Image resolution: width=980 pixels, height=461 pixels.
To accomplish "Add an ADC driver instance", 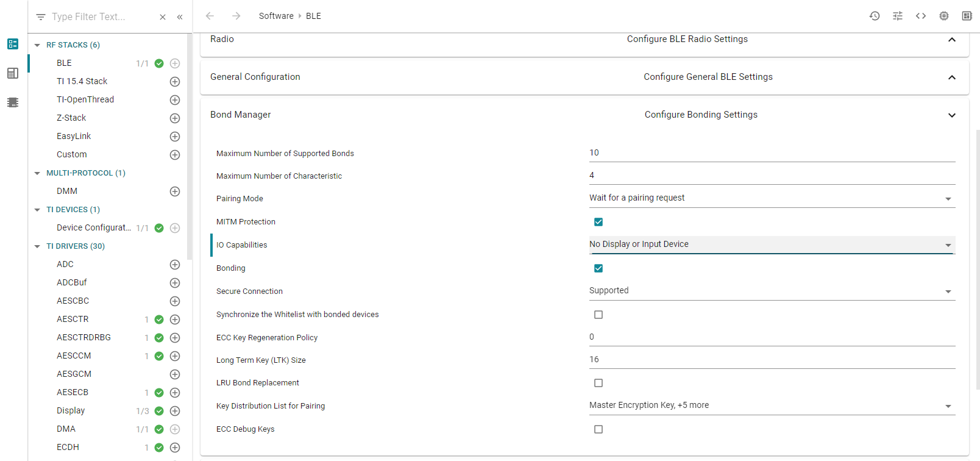I will click(x=175, y=265).
